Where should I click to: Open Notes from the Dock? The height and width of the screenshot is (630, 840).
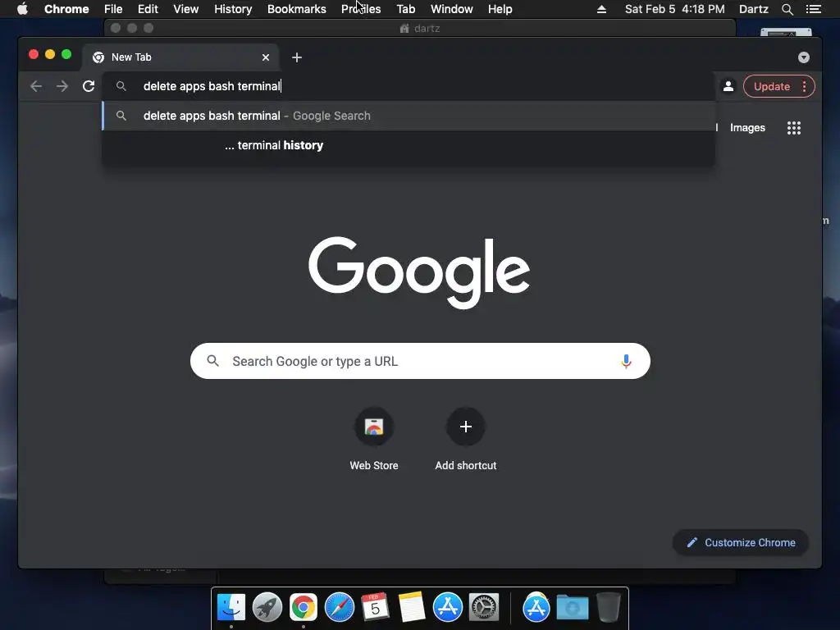(412, 608)
